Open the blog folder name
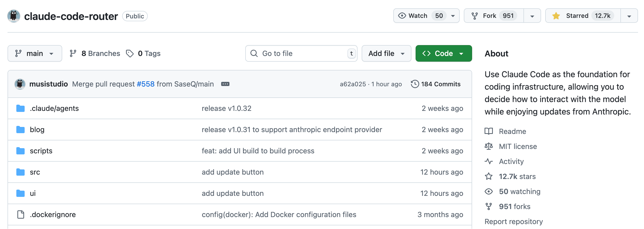The width and height of the screenshot is (644, 229). [37, 130]
